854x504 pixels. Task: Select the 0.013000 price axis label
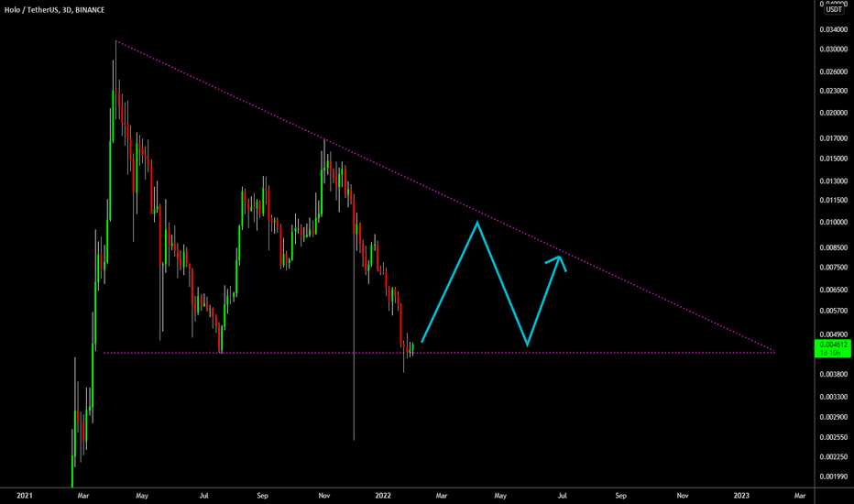coord(834,181)
